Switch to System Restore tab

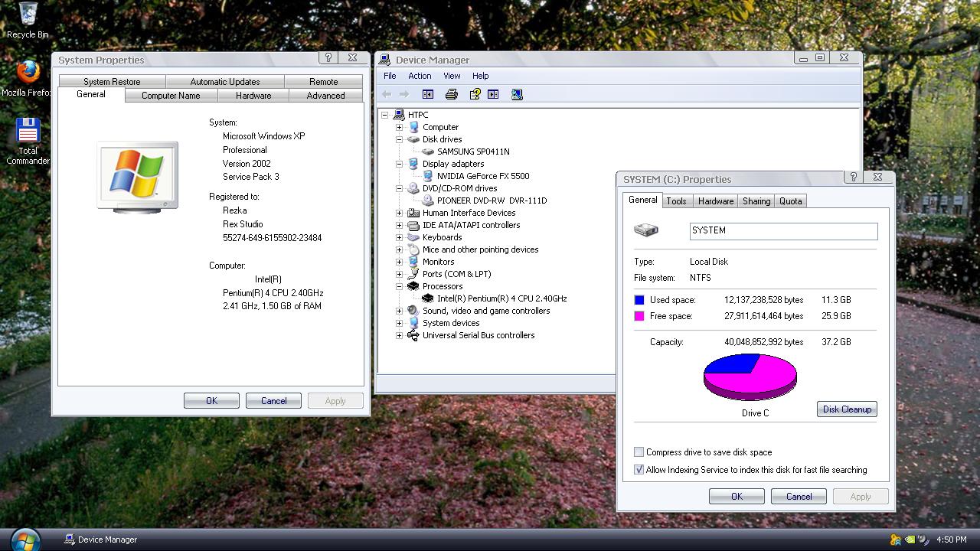point(112,81)
